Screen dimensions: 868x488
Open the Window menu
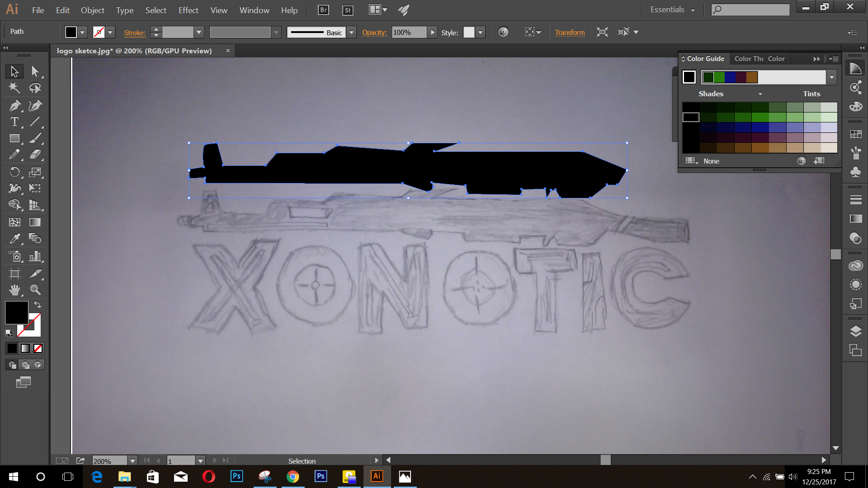[254, 10]
